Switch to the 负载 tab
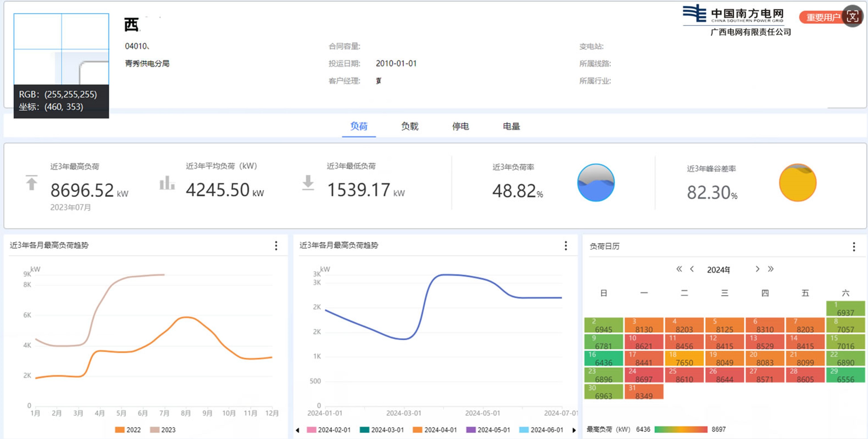Image resolution: width=868 pixels, height=439 pixels. [409, 126]
